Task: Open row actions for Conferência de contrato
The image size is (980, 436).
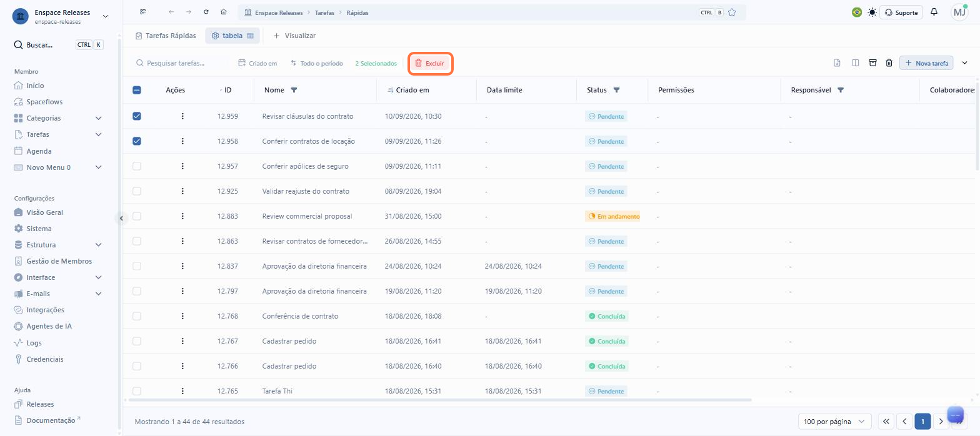Action: (x=182, y=316)
